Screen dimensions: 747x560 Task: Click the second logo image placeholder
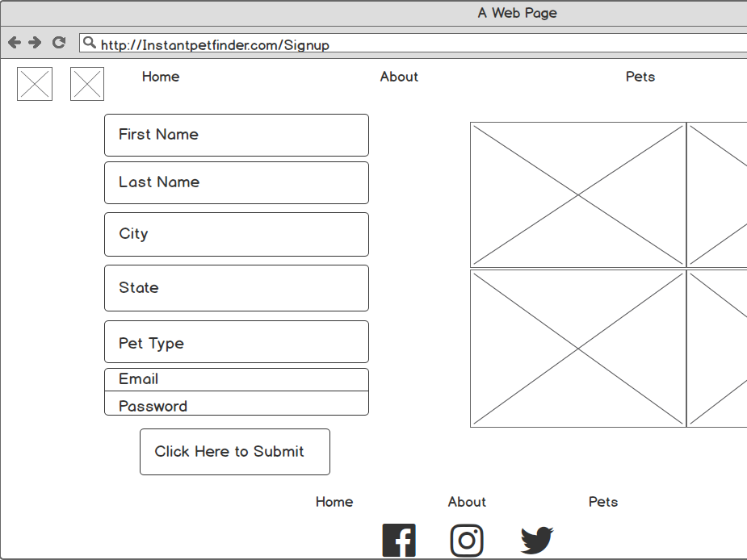(87, 84)
